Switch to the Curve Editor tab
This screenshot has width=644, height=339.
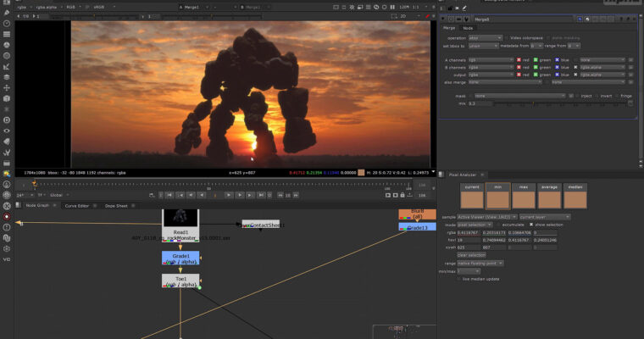[x=77, y=205]
